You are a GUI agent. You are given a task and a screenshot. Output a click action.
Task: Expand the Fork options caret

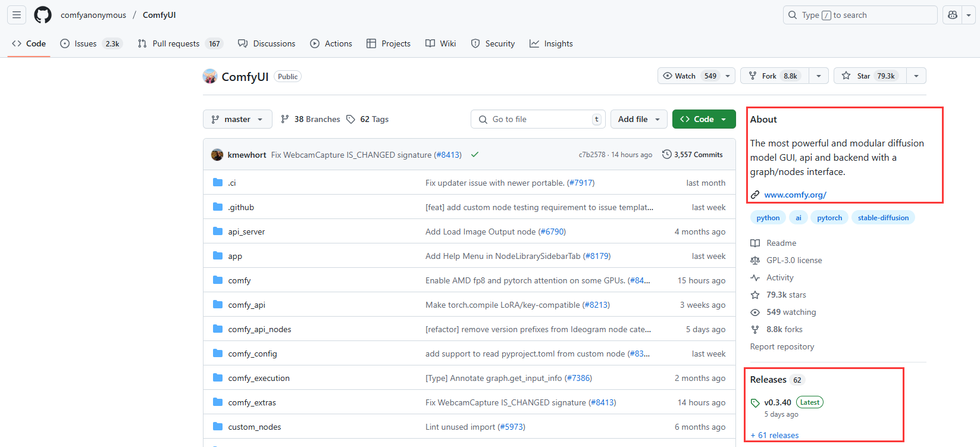click(819, 76)
